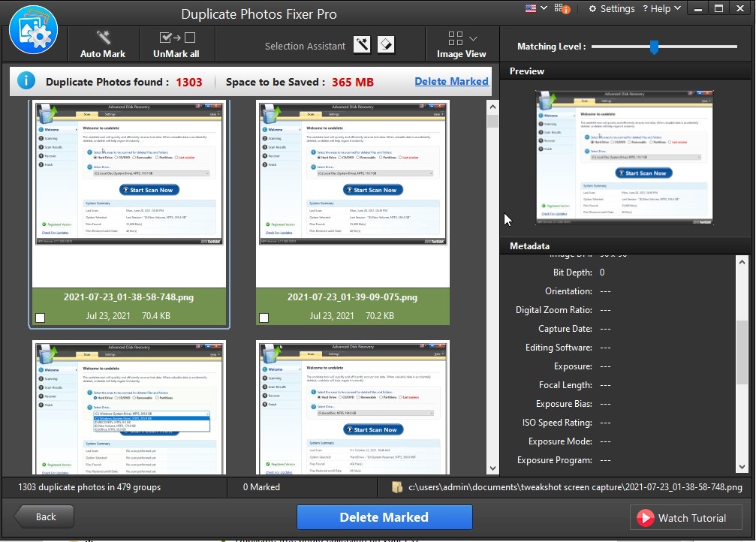Viewport: 756px width, 542px height.
Task: Click the Selection Assistant eraser icon
Action: click(x=386, y=45)
